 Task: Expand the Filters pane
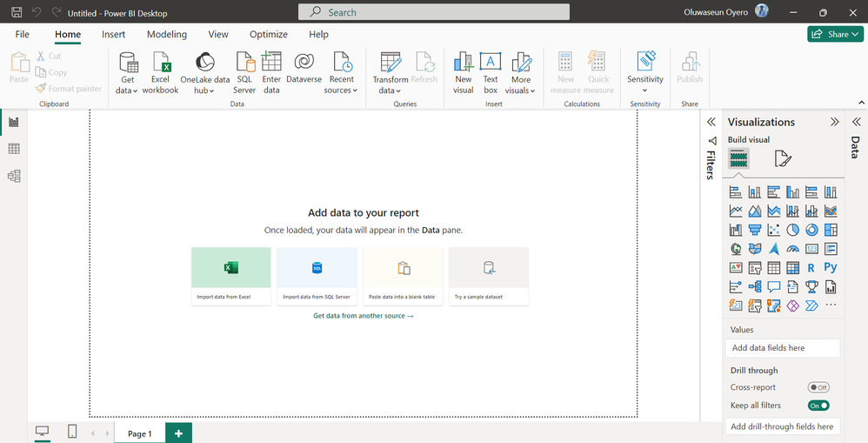711,122
